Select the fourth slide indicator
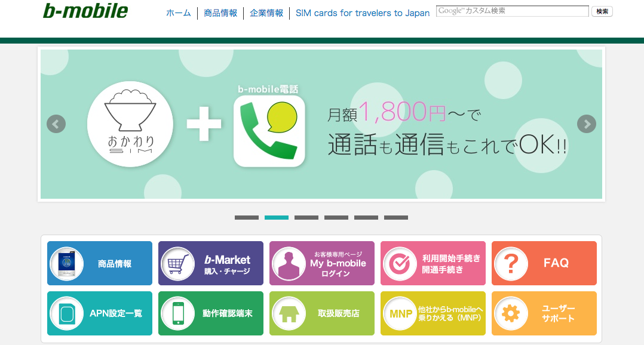The height and width of the screenshot is (345, 644). click(x=336, y=217)
